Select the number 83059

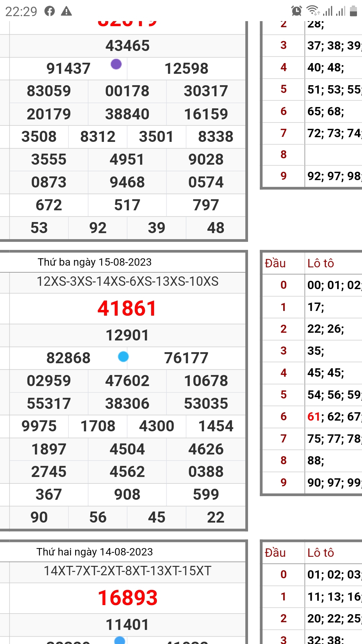pyautogui.click(x=49, y=91)
